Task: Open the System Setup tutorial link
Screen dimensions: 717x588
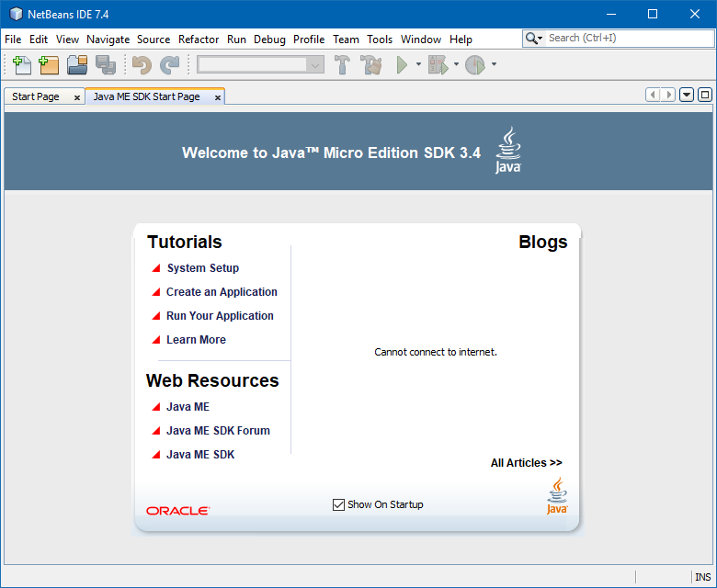Action: tap(202, 268)
